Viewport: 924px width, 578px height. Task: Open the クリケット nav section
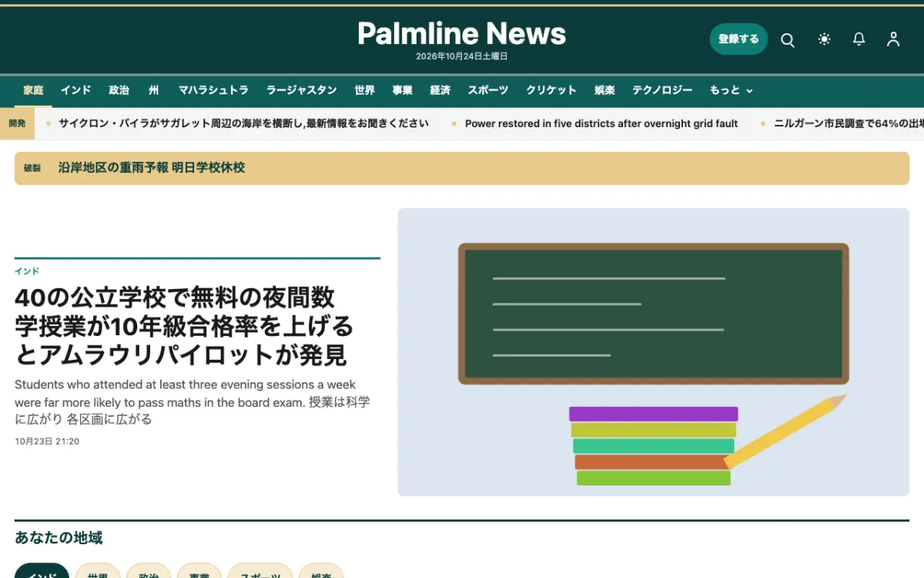(551, 90)
